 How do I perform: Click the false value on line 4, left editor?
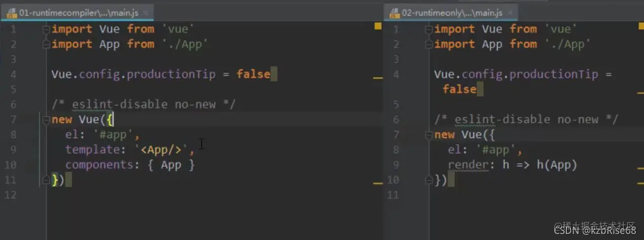pyautogui.click(x=253, y=75)
